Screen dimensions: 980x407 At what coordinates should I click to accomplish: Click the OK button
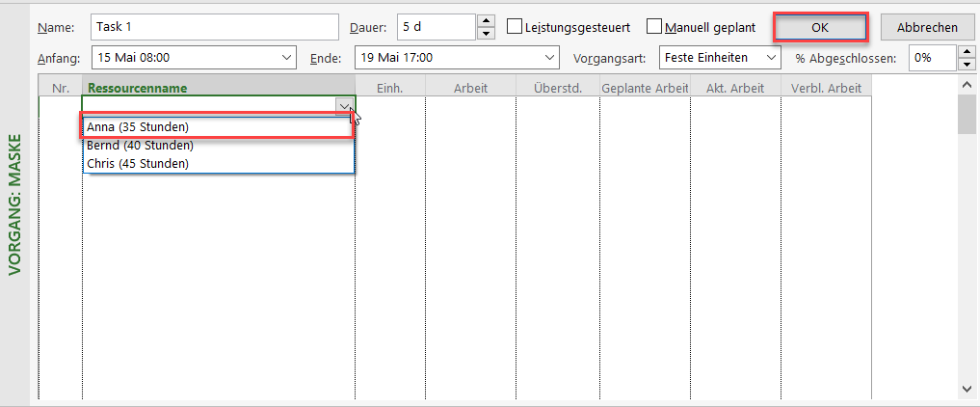tap(819, 27)
